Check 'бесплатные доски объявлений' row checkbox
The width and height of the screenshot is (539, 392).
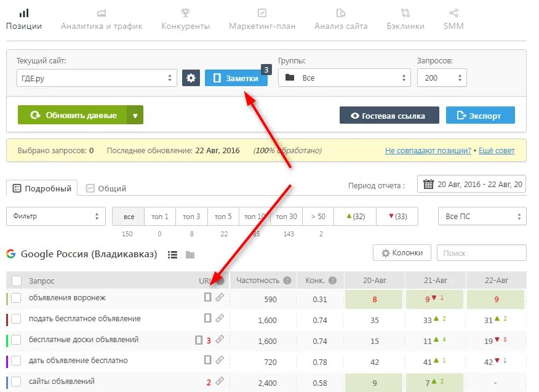pos(16,340)
